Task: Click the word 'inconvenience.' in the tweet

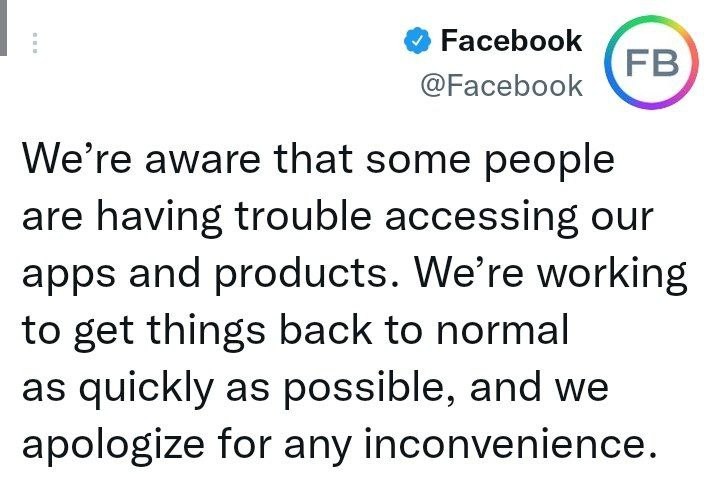Action: click(511, 444)
